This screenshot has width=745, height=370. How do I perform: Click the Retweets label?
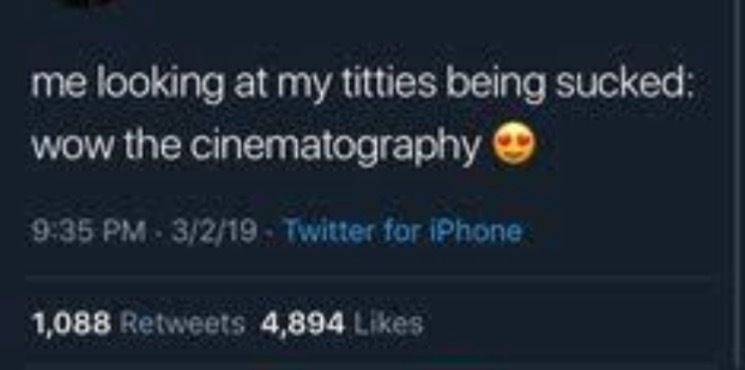point(182,324)
